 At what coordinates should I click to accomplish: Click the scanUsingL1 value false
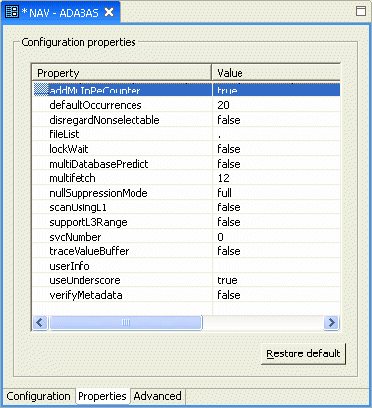coord(229,207)
